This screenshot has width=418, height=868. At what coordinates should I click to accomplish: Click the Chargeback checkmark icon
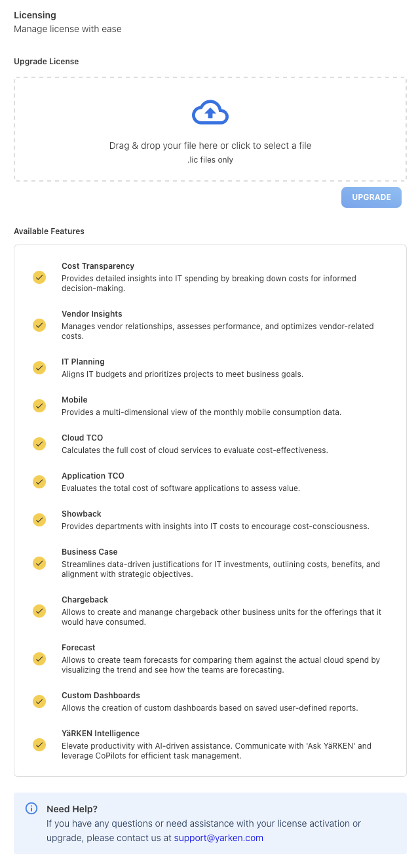click(x=39, y=611)
